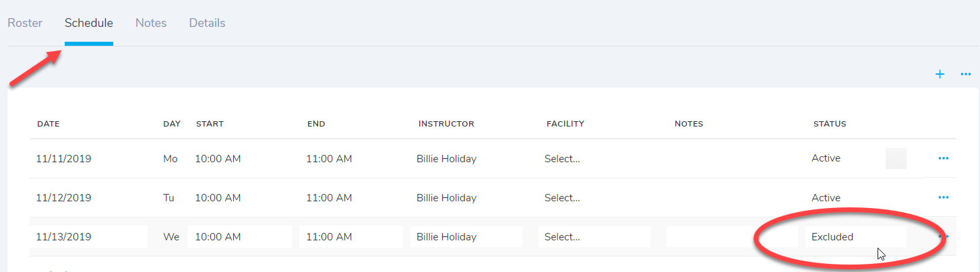Open Facility dropdown for 11/12/2019 row

[563, 198]
